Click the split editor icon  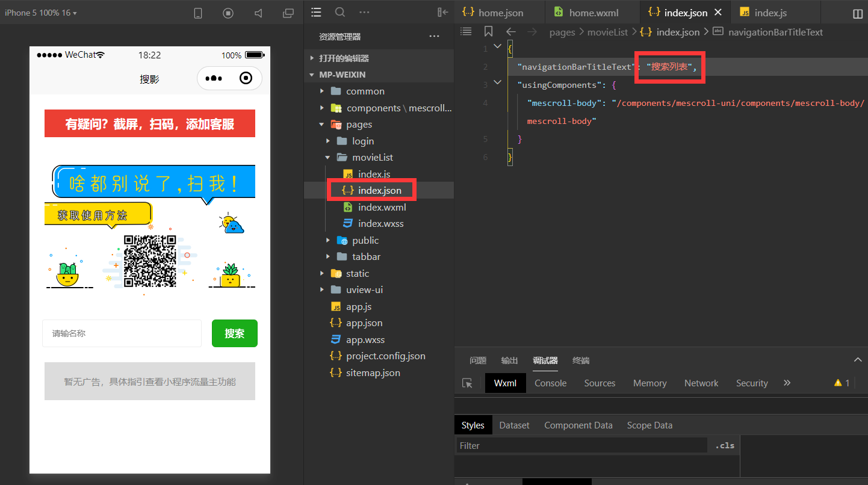click(x=858, y=13)
